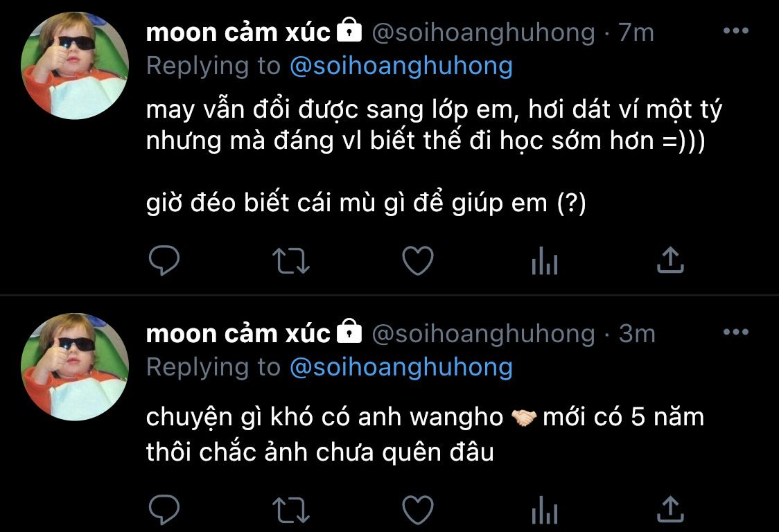Open more options menu on first tweet
The height and width of the screenshot is (532, 779).
(x=736, y=30)
